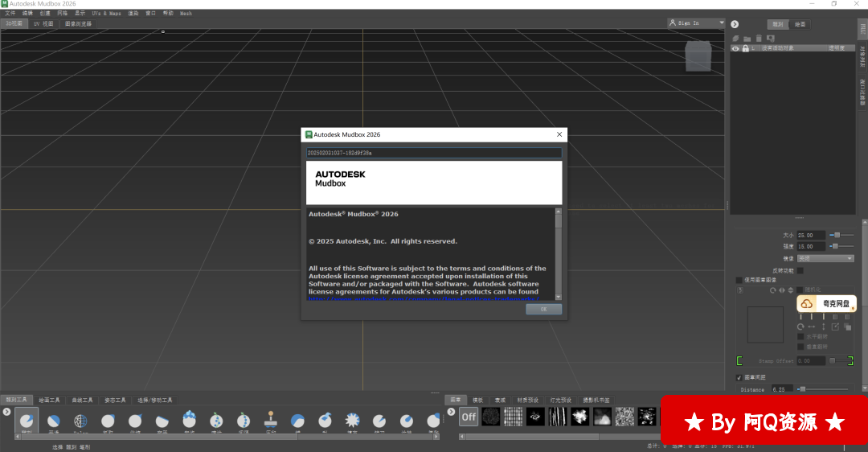This screenshot has height=452, width=868.
Task: Select the vertical streaks stamp thumbnail
Action: 558,417
